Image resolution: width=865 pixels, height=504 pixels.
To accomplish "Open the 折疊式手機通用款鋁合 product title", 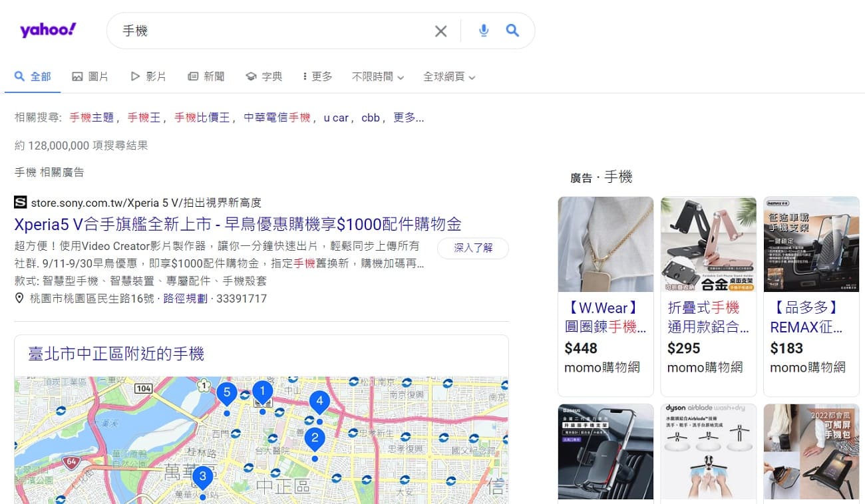I will tap(709, 317).
